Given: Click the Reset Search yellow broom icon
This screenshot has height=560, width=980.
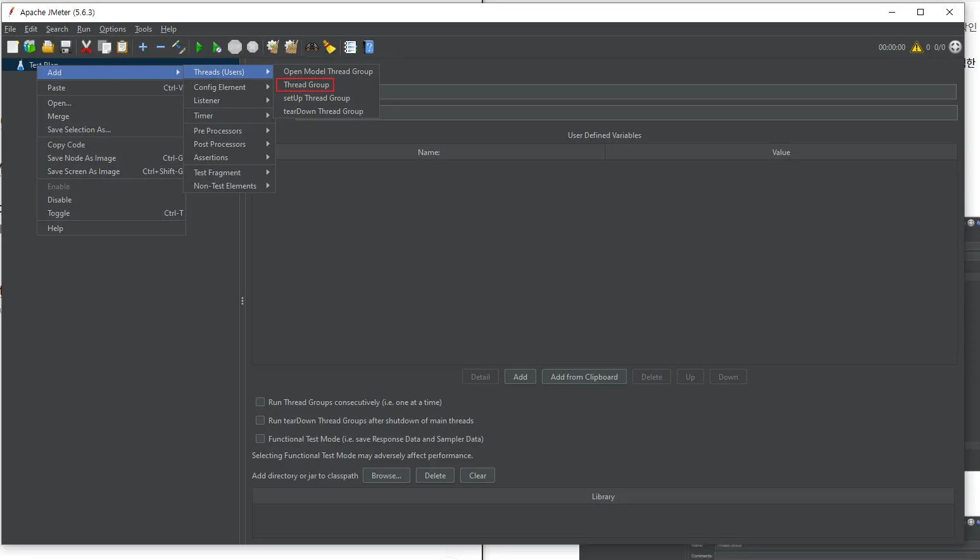Looking at the screenshot, I should pos(330,47).
